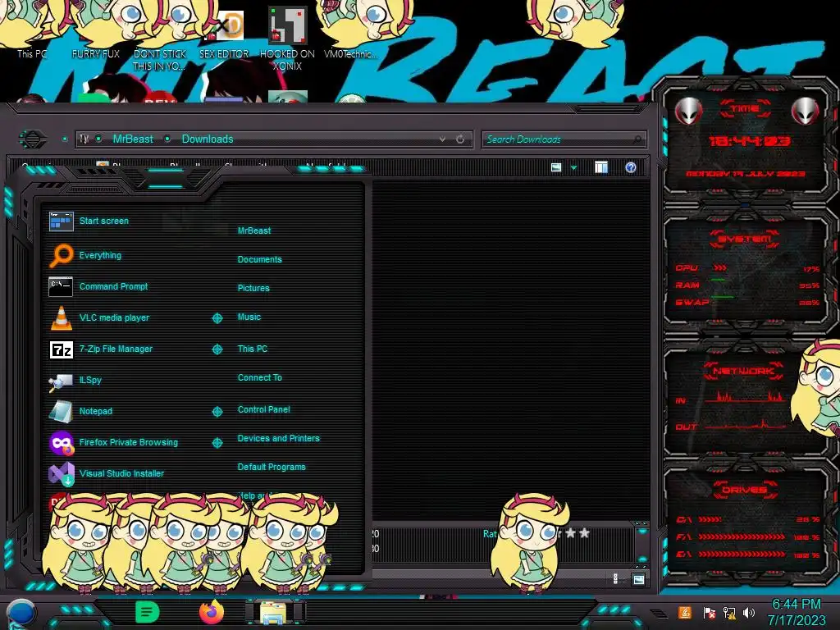
Task: Open green notes app on taskbar
Action: point(148,612)
